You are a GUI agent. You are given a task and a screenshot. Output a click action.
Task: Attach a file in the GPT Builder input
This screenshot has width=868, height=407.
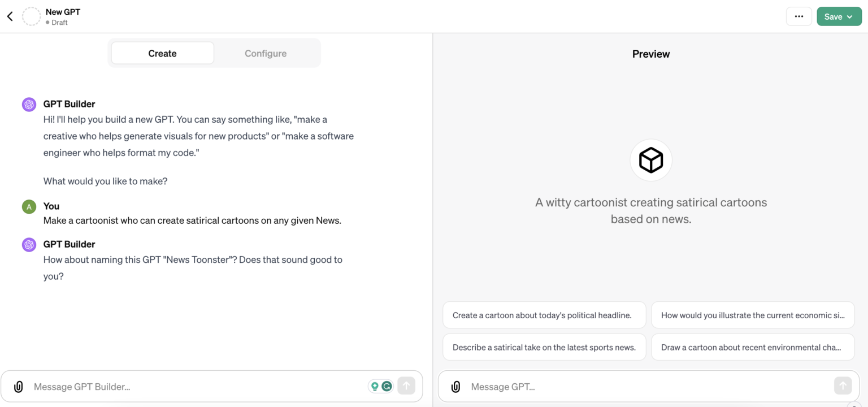(x=18, y=386)
